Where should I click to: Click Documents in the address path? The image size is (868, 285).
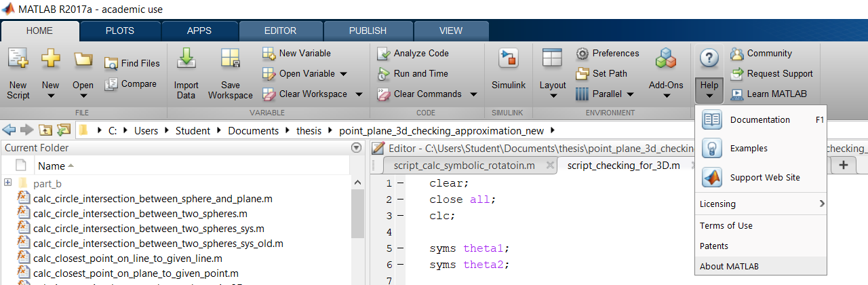tap(253, 131)
